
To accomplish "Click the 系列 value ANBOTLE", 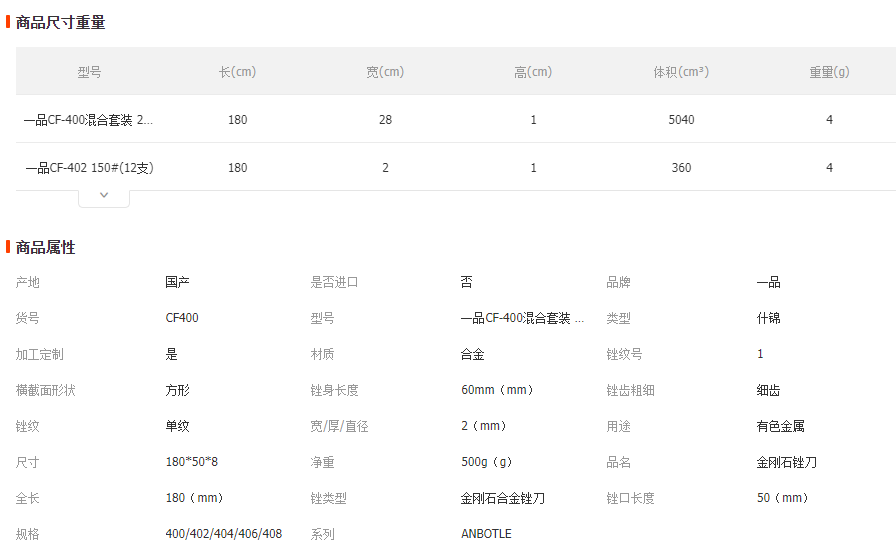I will click(486, 534).
